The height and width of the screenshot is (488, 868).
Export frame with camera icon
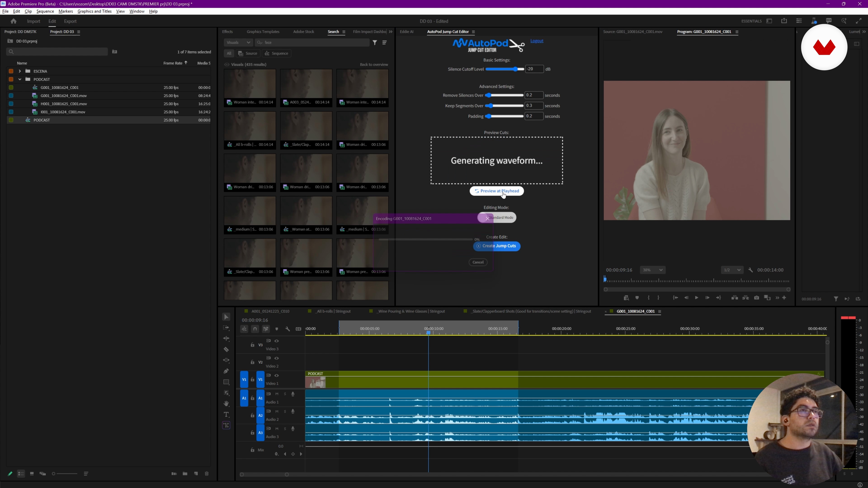coord(757,298)
